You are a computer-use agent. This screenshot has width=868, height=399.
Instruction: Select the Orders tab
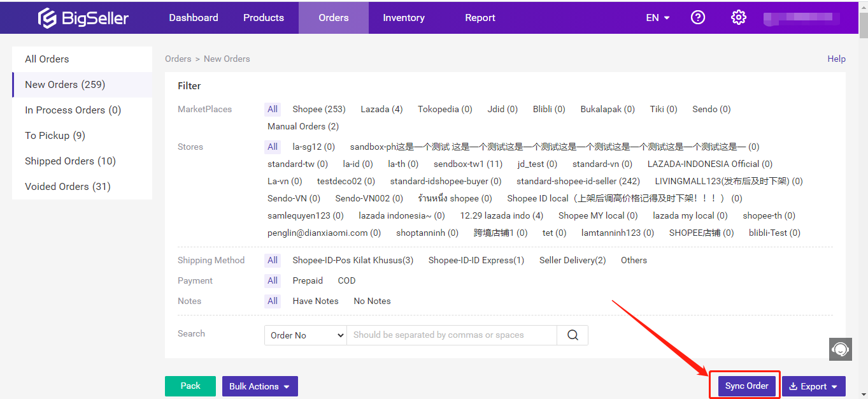[334, 17]
